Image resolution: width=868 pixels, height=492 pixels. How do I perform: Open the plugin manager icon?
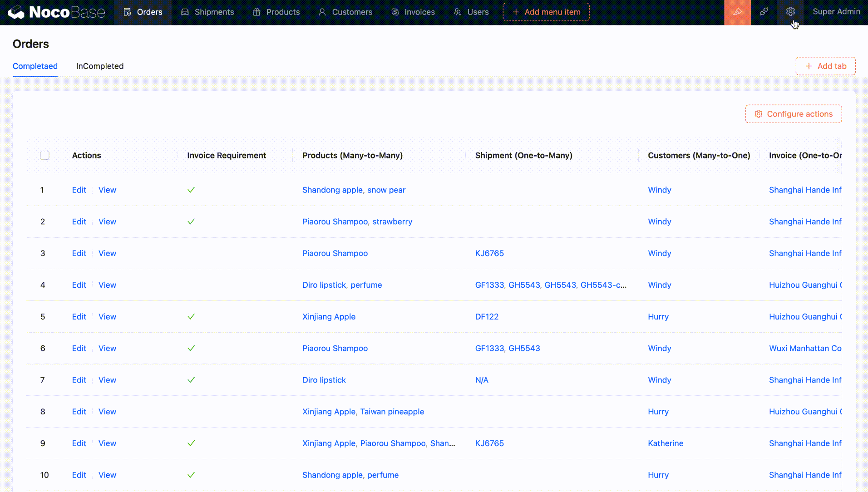[x=764, y=12]
